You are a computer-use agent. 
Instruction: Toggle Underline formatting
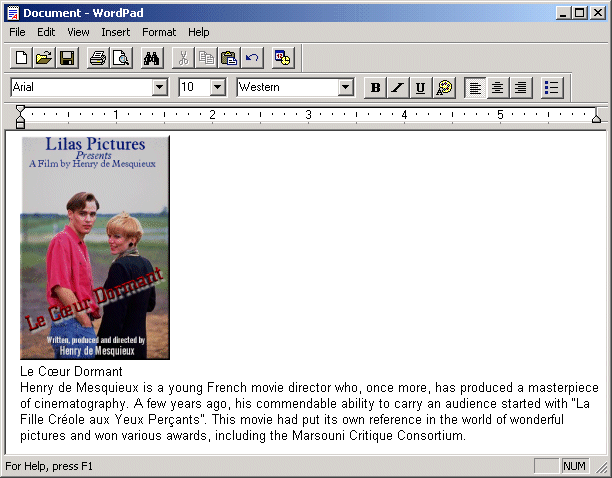(x=421, y=87)
